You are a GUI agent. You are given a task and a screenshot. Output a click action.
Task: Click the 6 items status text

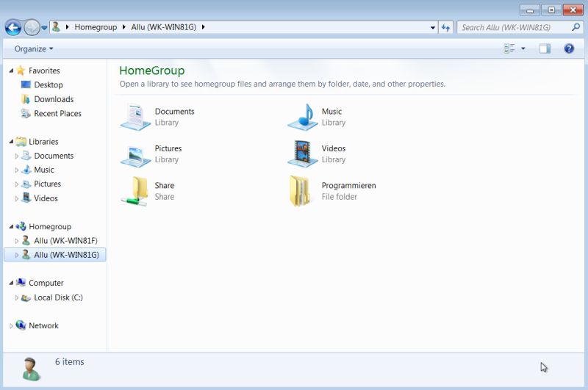pos(69,362)
